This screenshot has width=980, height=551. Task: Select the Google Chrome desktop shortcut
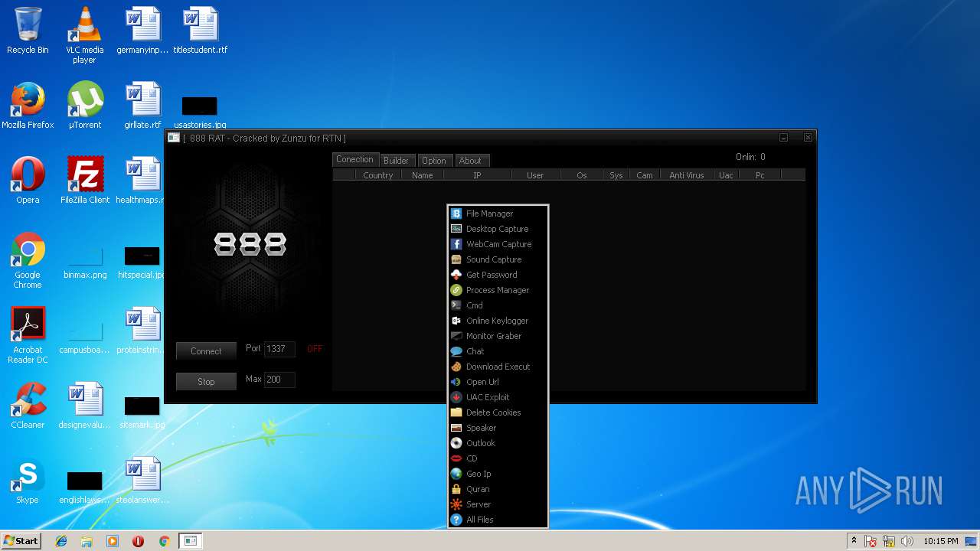28,260
